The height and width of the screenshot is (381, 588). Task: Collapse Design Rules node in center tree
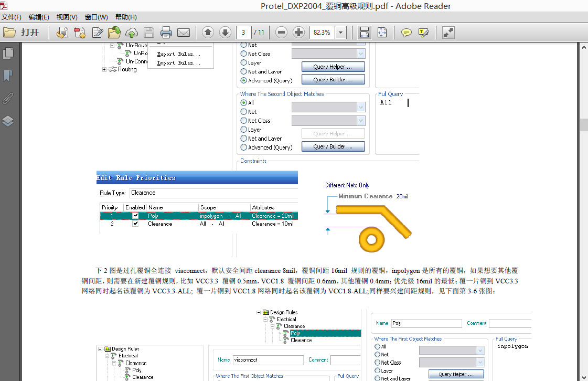(259, 312)
